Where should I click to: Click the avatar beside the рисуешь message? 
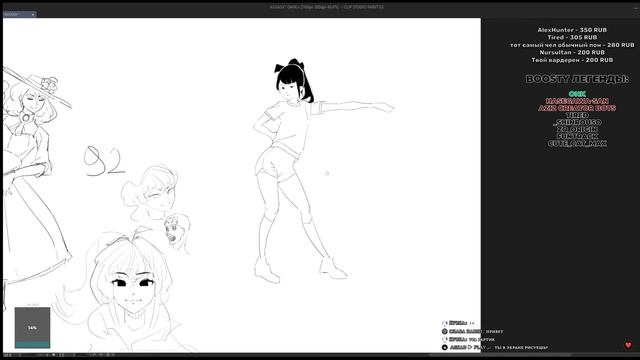(x=444, y=348)
